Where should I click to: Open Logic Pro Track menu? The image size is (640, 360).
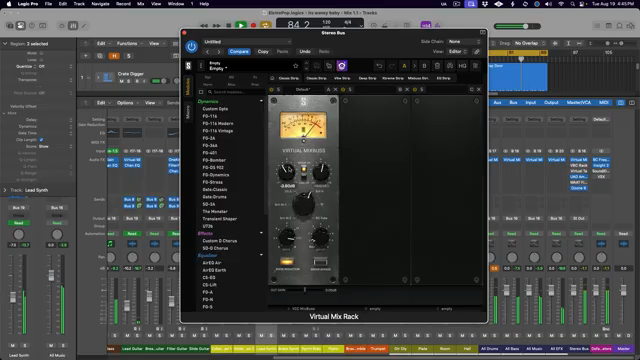79,4
